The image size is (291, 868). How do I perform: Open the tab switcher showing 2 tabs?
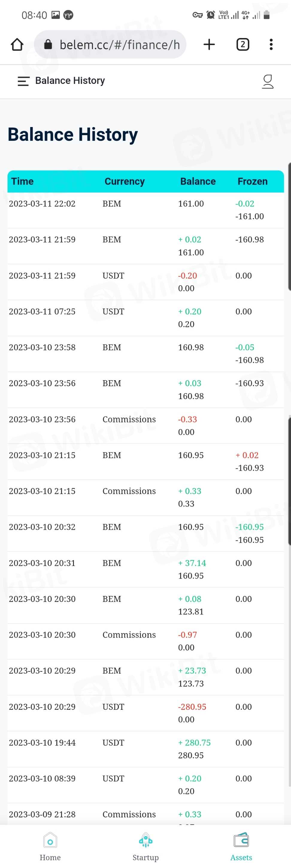tap(242, 44)
